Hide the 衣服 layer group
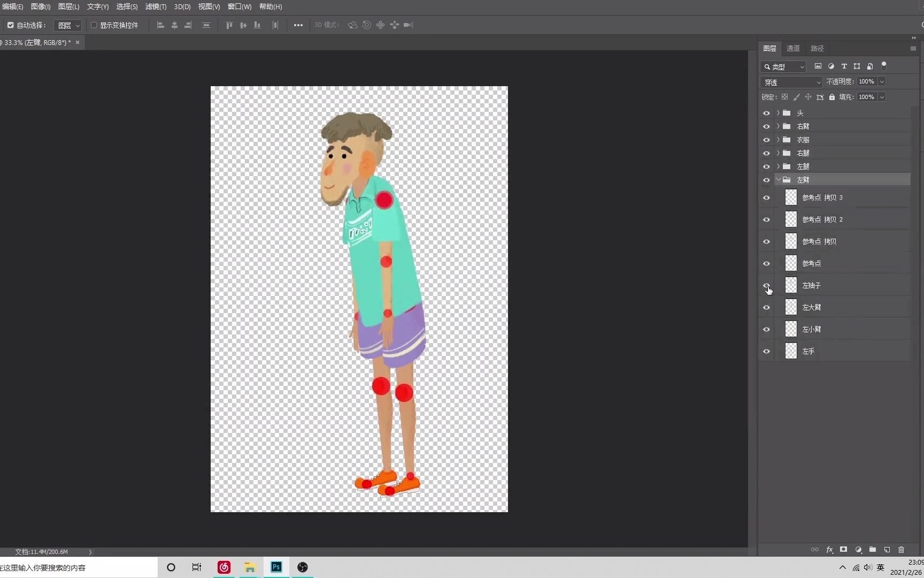This screenshot has height=578, width=924. point(766,140)
